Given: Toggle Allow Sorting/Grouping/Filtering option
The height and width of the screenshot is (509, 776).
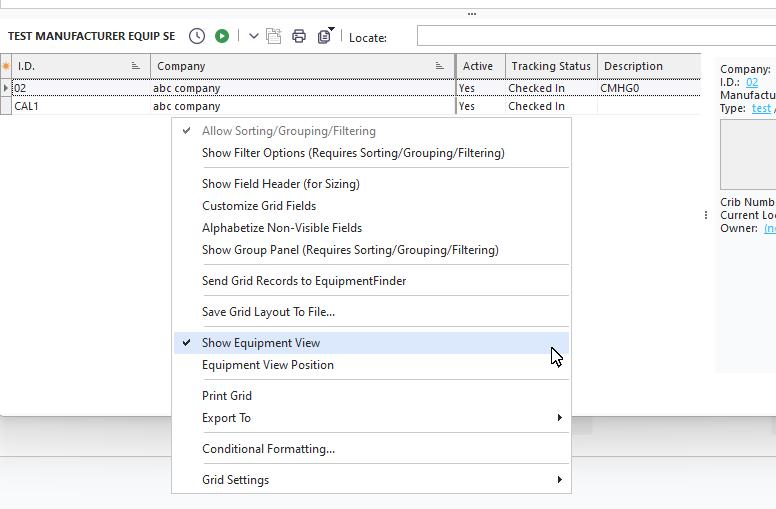Looking at the screenshot, I should 288,131.
